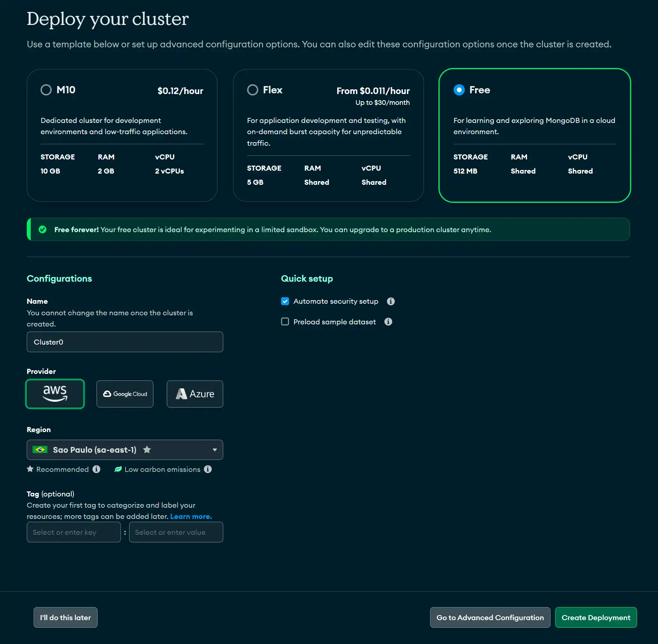The width and height of the screenshot is (658, 644).
Task: Click the Quick setup section heading
Action: (x=307, y=278)
